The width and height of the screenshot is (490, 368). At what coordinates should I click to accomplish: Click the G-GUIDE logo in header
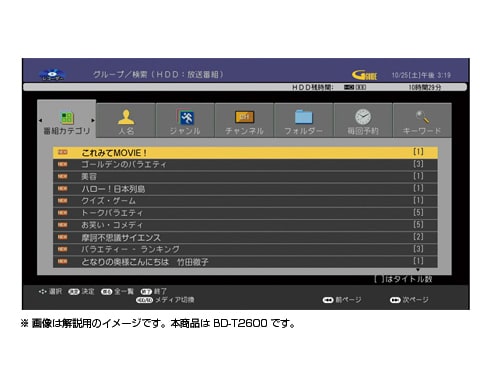pyautogui.click(x=364, y=75)
